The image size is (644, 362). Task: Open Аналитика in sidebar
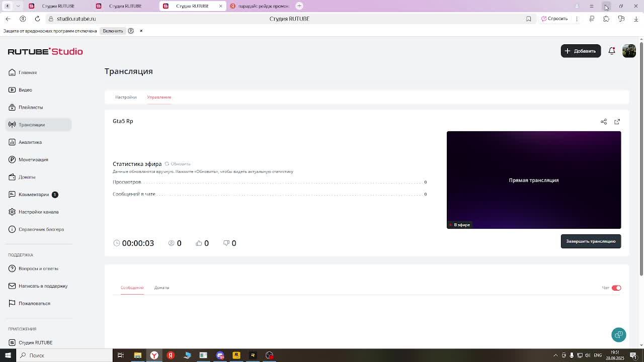click(39, 142)
